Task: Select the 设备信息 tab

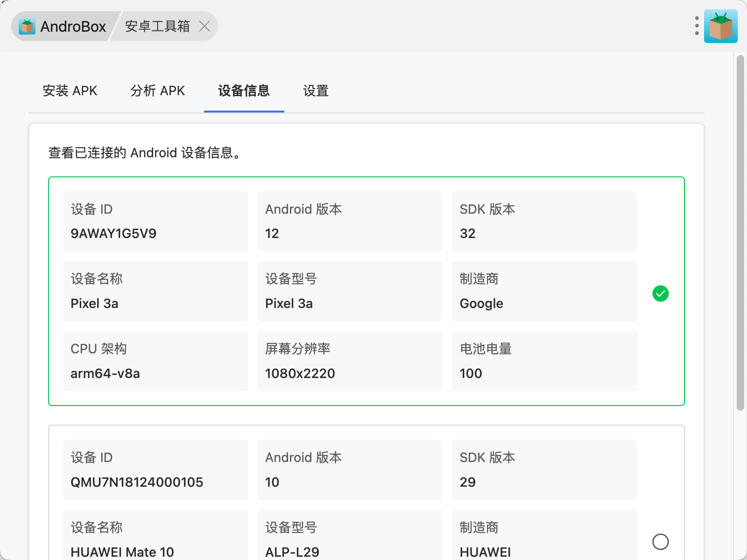Action: [x=244, y=91]
